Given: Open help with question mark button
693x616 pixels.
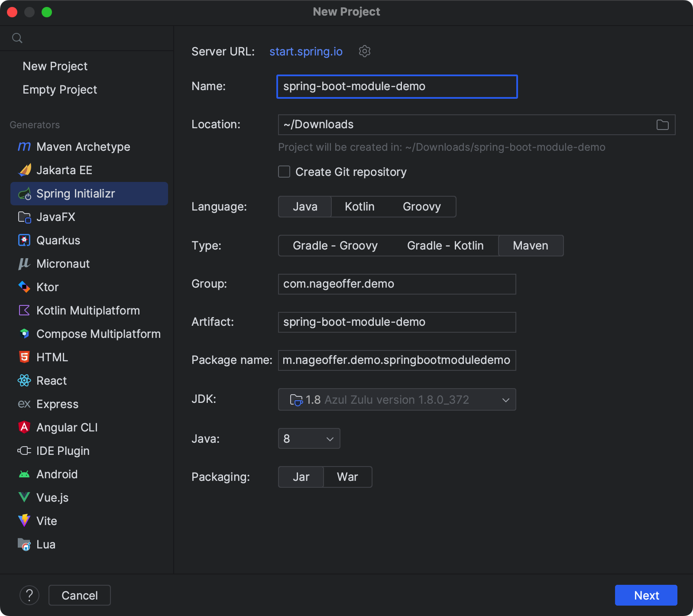Looking at the screenshot, I should click(29, 596).
